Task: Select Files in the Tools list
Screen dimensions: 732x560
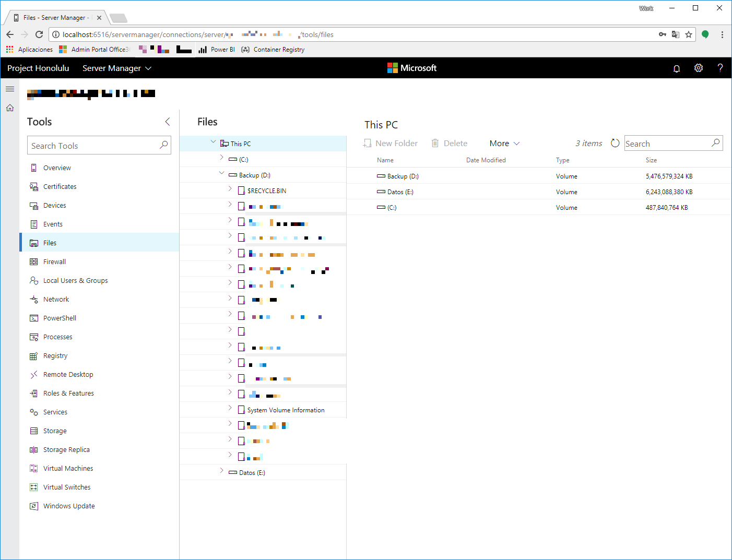Action: click(99, 243)
